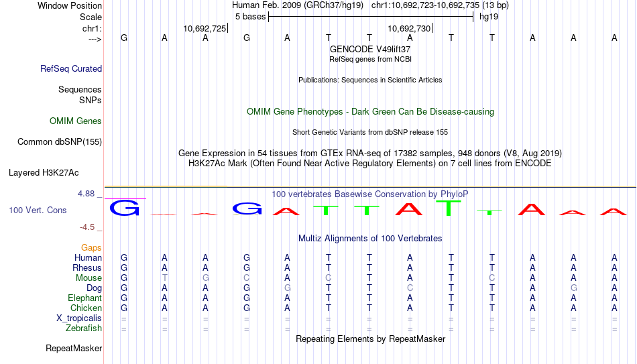The width and height of the screenshot is (637, 364).
Task: Click the H3K27Ac Mark ENCODE track title
Action: coord(370,164)
